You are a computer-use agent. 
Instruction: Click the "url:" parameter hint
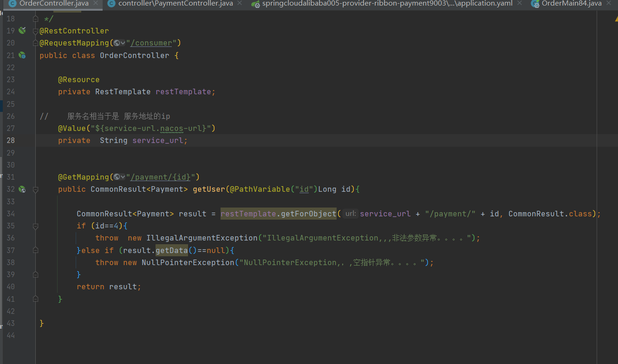pyautogui.click(x=350, y=214)
